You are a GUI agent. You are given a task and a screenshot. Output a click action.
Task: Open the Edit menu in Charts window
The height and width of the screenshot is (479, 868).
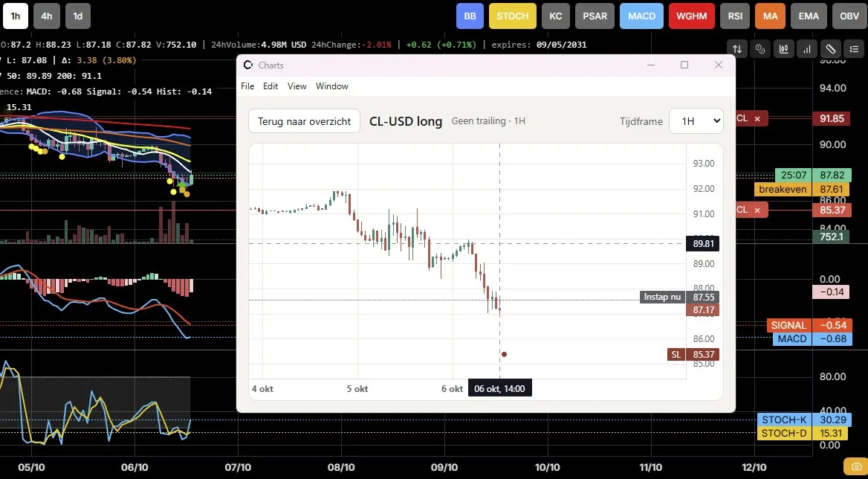(271, 86)
